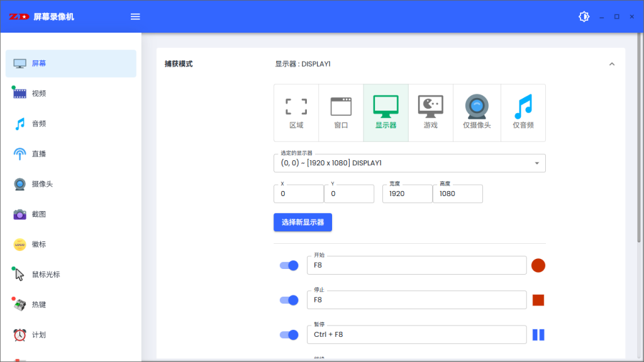Collapse the 捕获模式 section chevron

click(x=612, y=63)
